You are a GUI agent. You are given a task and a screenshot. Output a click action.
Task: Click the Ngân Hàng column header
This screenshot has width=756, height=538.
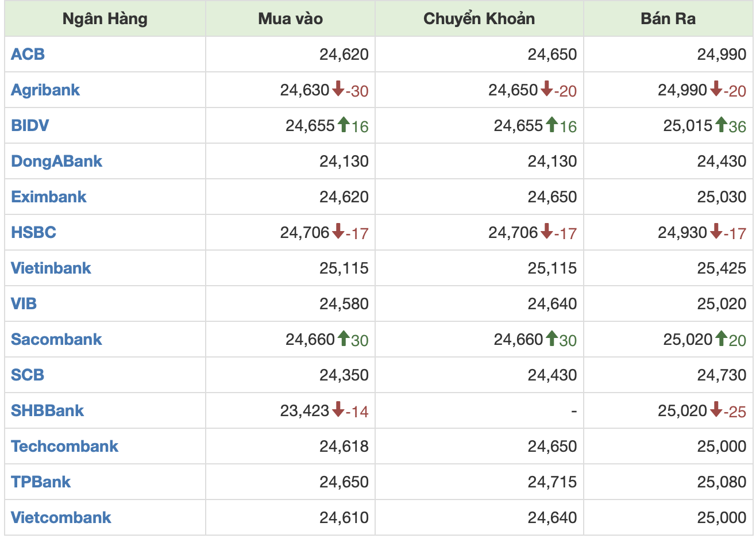(x=105, y=18)
